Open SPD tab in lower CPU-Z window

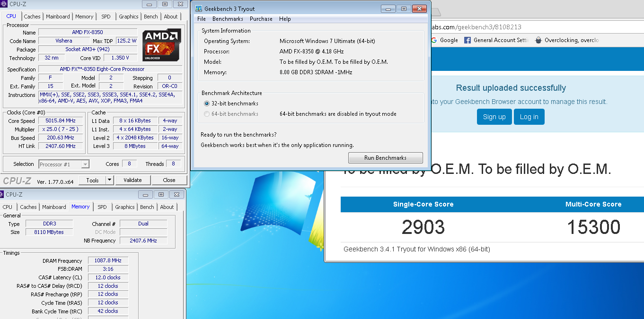tap(102, 207)
